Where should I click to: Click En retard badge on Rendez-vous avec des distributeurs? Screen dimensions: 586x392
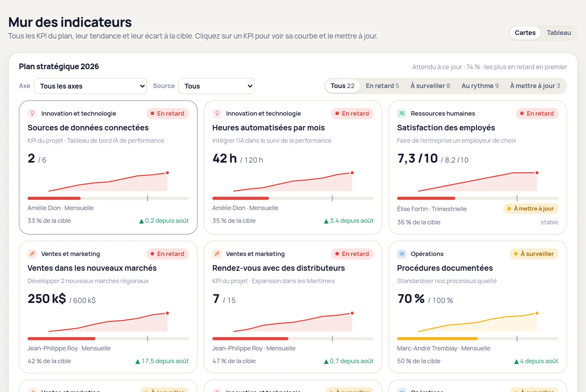(352, 254)
